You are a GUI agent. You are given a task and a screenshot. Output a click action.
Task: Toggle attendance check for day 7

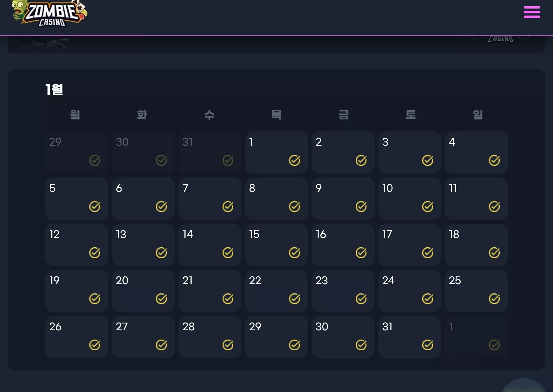pyautogui.click(x=228, y=206)
